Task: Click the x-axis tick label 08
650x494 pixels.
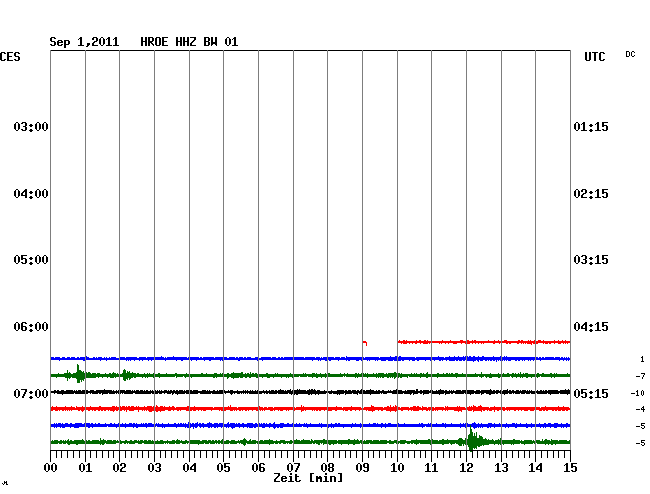Action: [x=327, y=468]
